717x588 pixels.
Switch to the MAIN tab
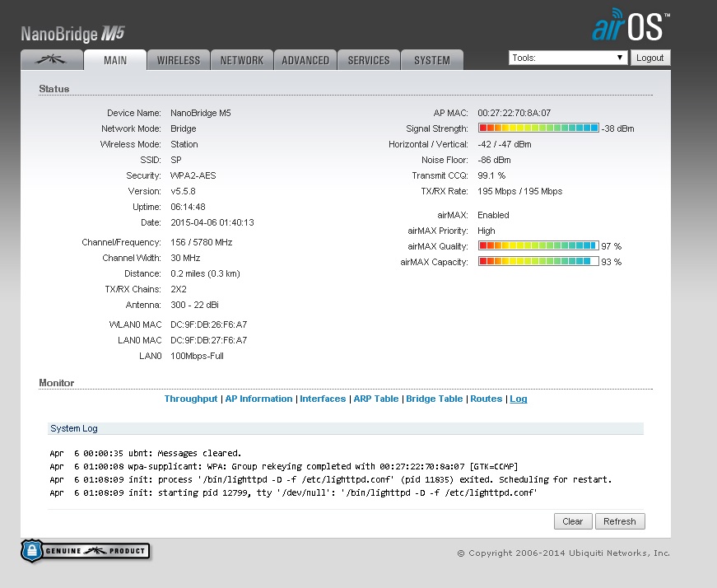click(115, 60)
